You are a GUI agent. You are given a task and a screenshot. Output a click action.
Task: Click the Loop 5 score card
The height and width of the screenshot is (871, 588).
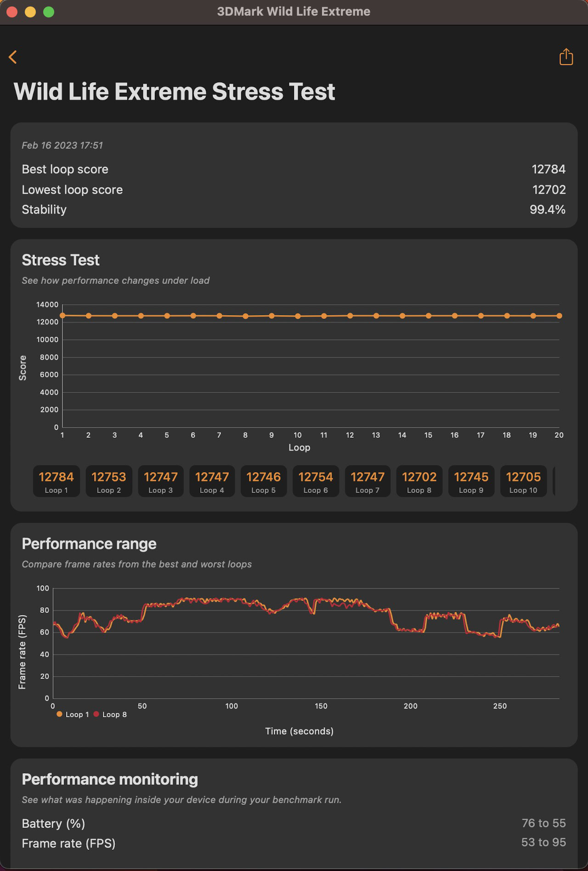click(264, 481)
